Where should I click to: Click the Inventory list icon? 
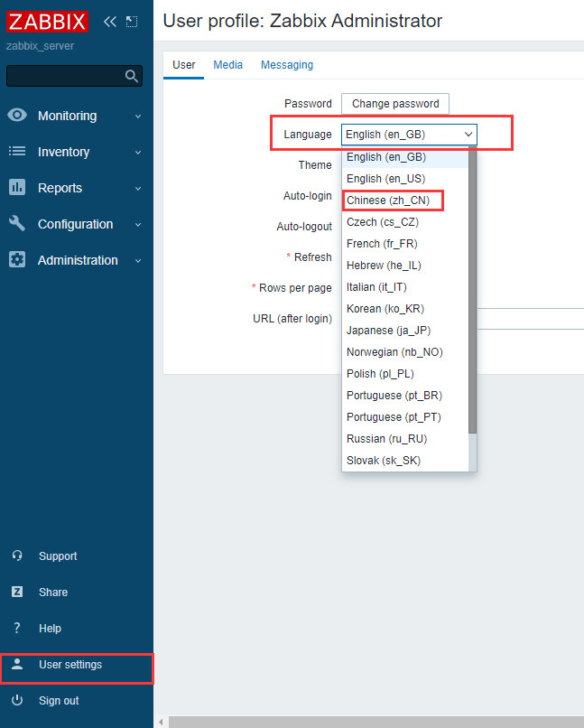17,152
